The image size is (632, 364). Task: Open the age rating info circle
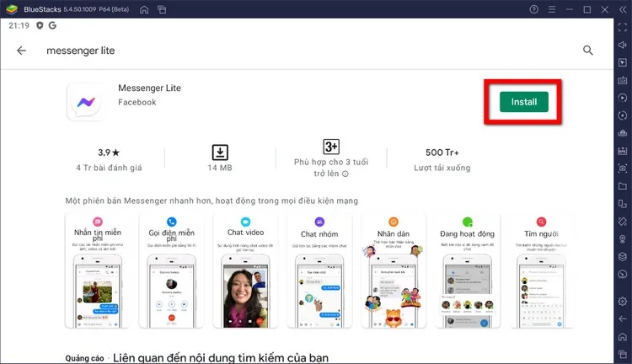pos(345,174)
